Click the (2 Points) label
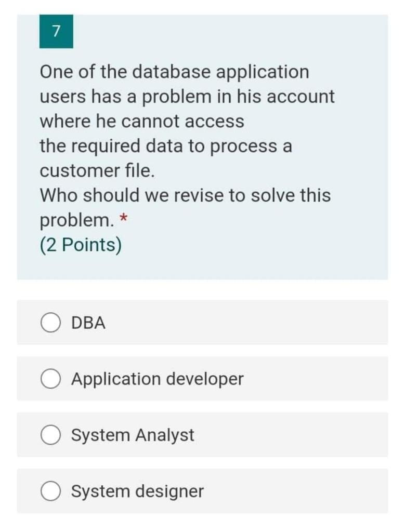This screenshot has height=532, width=405. (81, 245)
